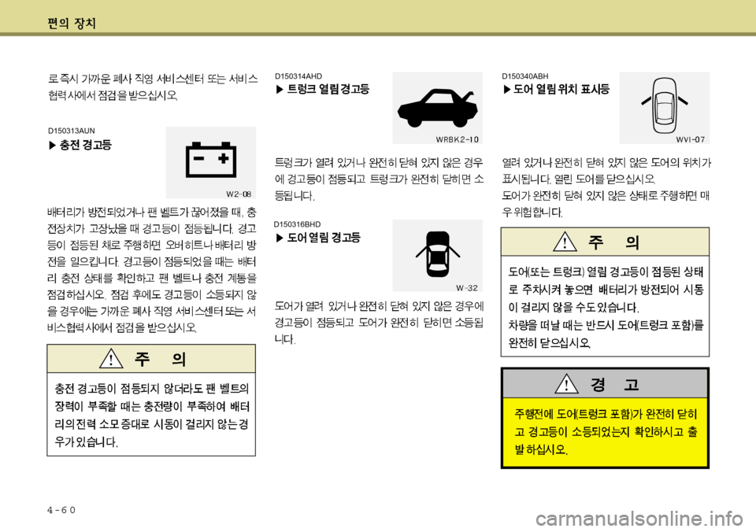Click the arrow bullet before 충전 경고등
Image resolution: width=756 pixels, height=532 pixels.
click(x=53, y=145)
